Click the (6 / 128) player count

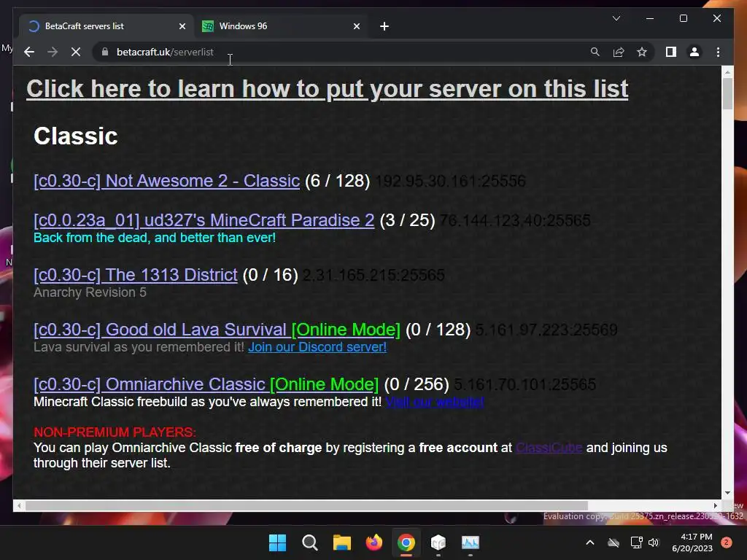[x=337, y=181]
